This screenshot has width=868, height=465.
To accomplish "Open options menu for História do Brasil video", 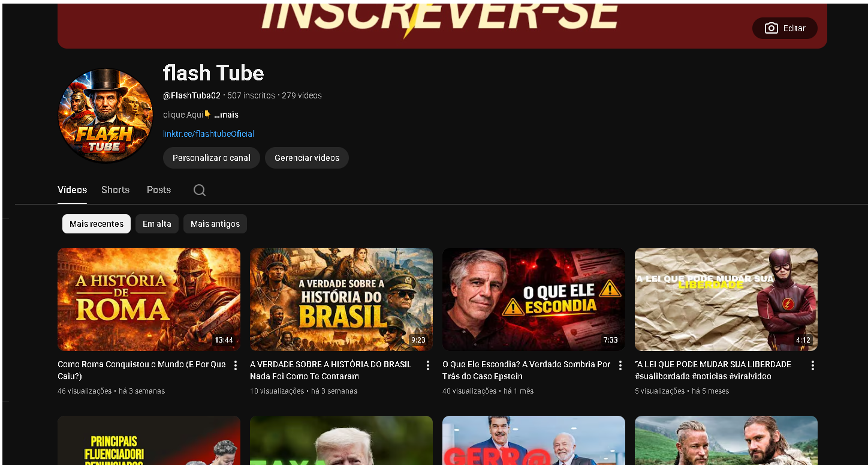I will [428, 365].
